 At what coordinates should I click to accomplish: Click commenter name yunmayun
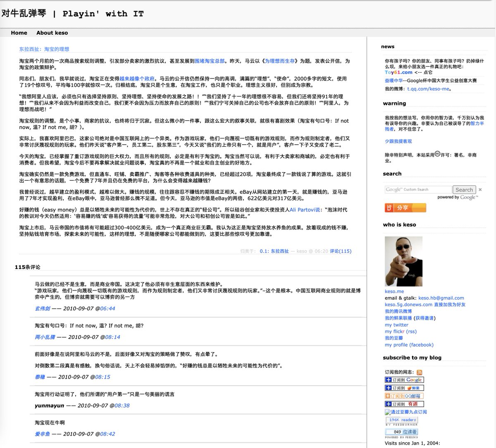[50, 405]
